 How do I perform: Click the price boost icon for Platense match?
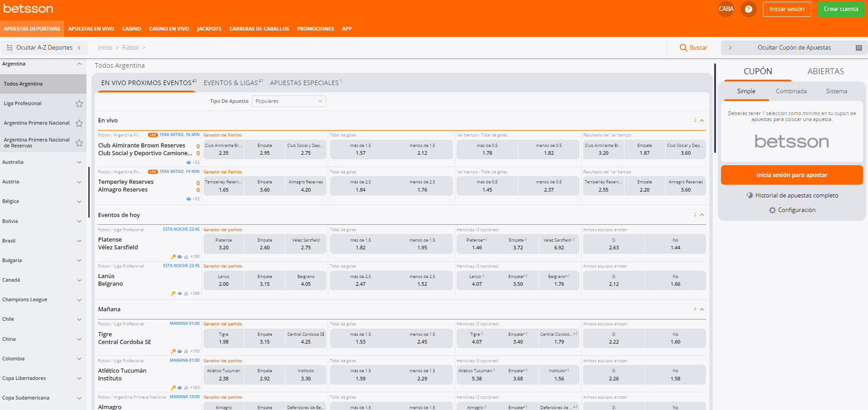[x=173, y=257]
